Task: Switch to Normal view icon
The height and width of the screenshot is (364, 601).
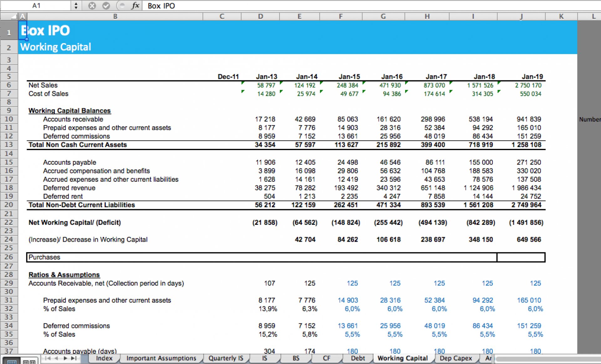Action: (12, 361)
